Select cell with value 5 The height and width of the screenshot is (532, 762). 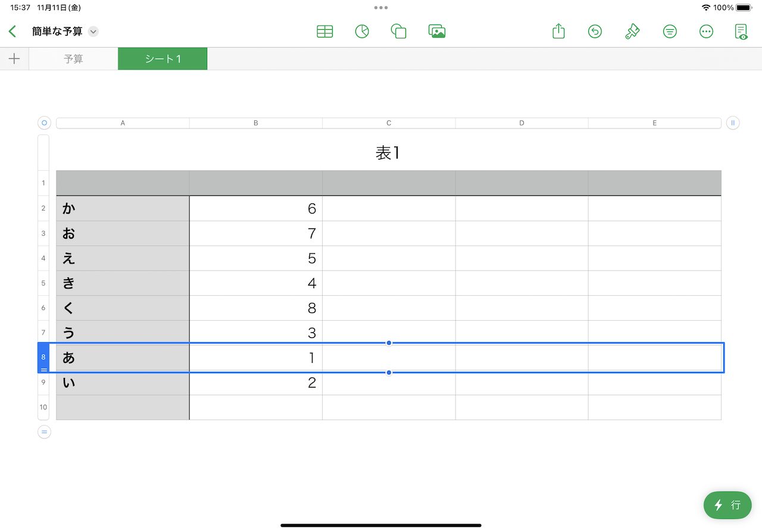pyautogui.click(x=256, y=258)
